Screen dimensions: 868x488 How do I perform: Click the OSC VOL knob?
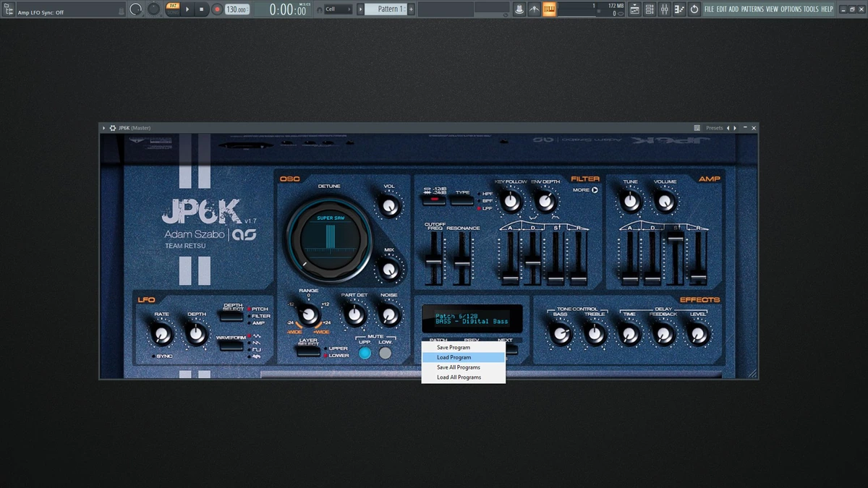click(389, 206)
